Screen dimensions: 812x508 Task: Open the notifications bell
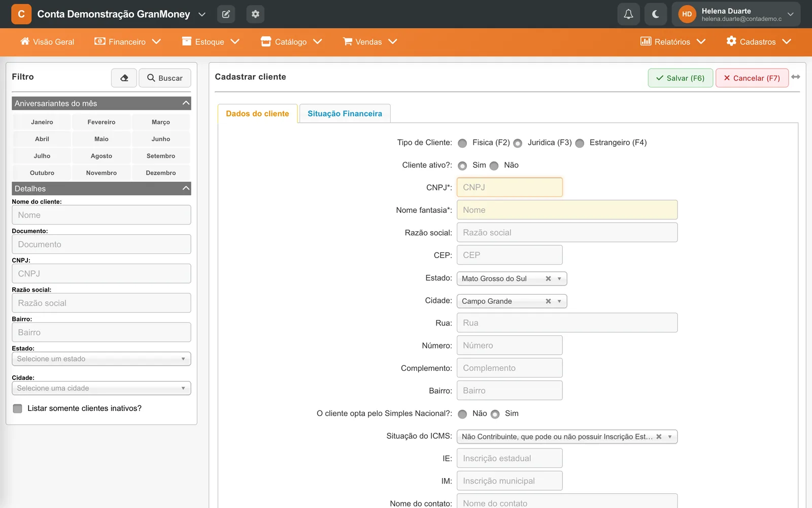628,14
